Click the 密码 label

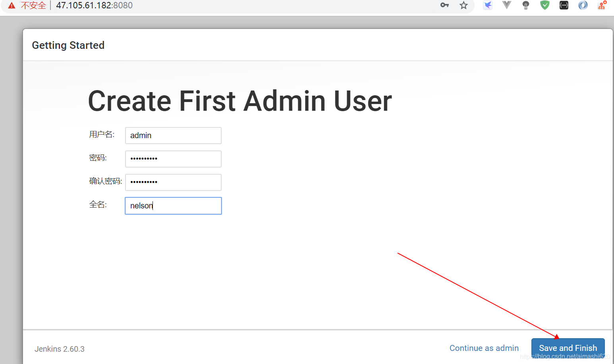(x=98, y=158)
